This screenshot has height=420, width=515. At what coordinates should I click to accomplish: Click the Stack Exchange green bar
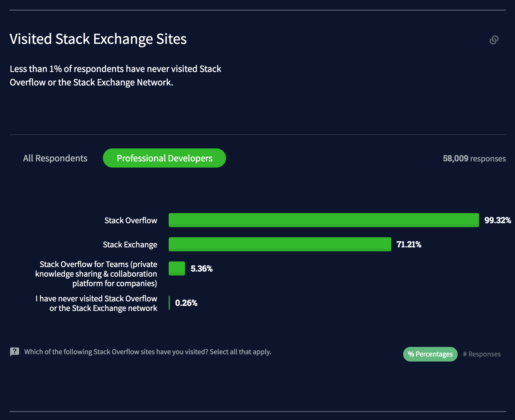click(x=280, y=244)
